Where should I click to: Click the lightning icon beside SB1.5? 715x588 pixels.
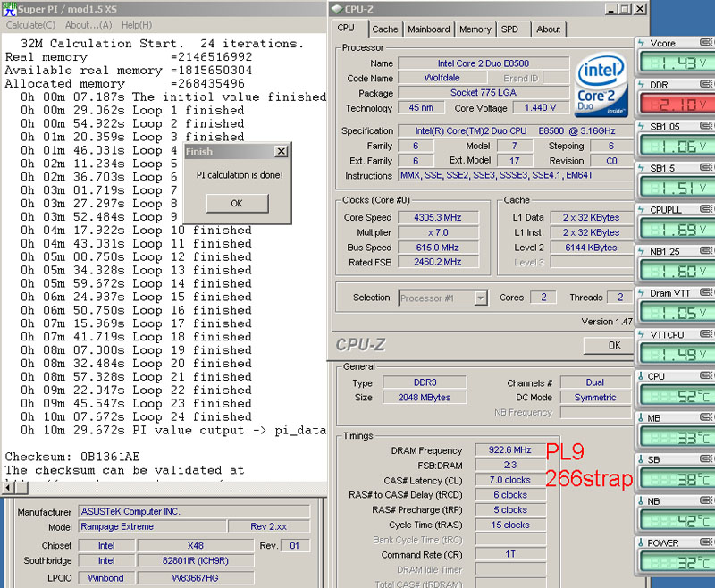(642, 168)
